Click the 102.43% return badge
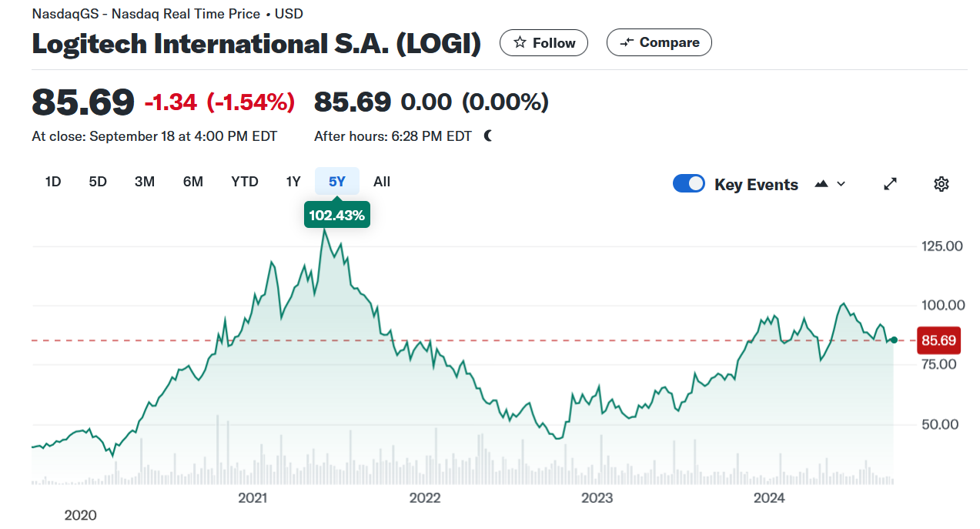 click(x=337, y=216)
